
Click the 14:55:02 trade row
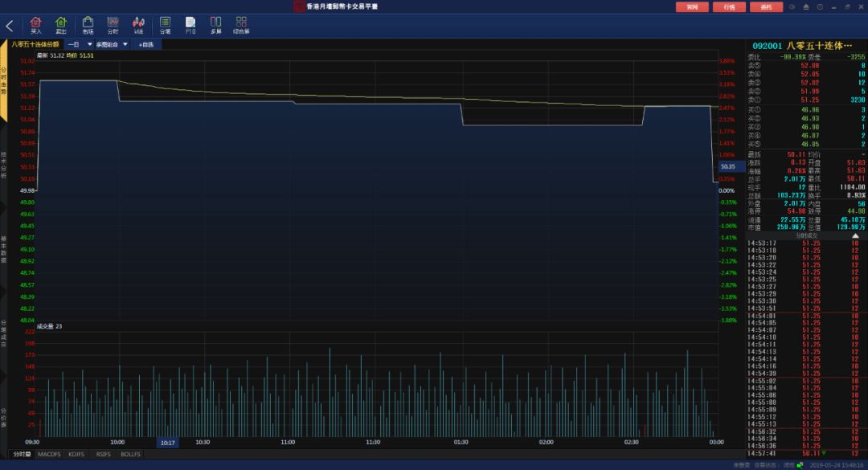[806, 381]
